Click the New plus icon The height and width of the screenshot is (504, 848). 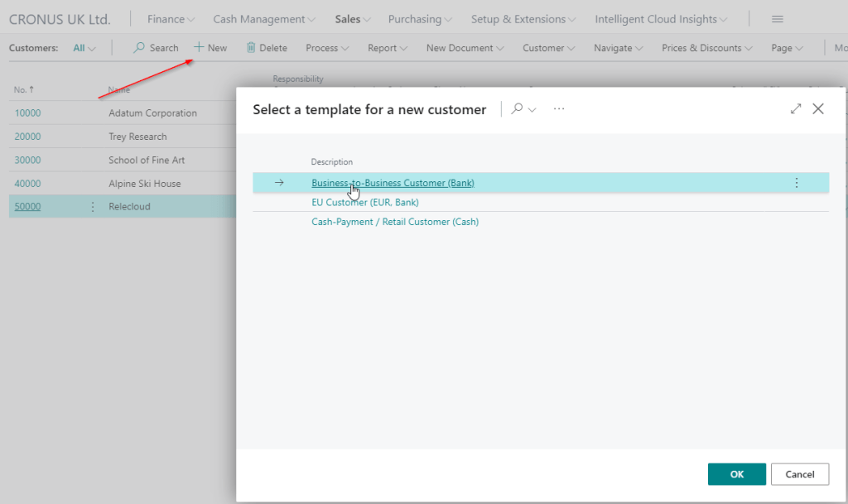199,48
